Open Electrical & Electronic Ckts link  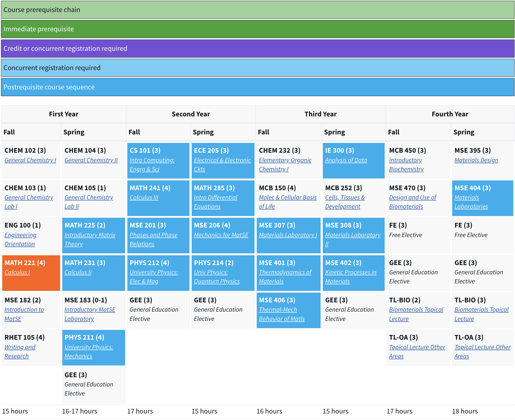pos(222,165)
